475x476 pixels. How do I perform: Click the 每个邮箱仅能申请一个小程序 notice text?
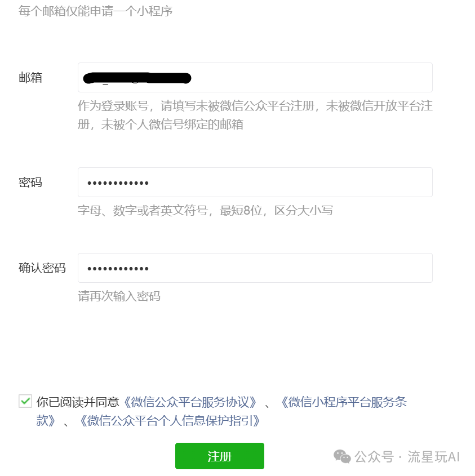[95, 11]
